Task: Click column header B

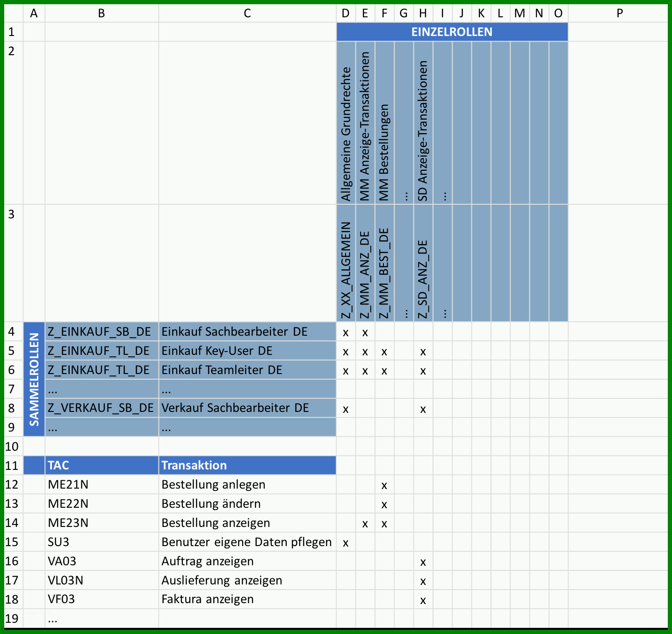Action: pos(101,14)
